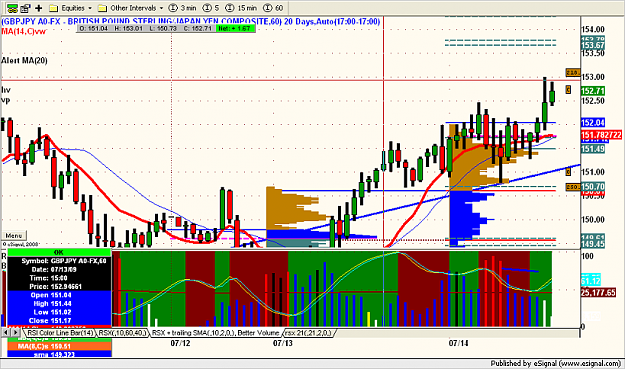Viewport: 625px width, 369px height.
Task: Click the chart Menu button
Action: (14, 236)
